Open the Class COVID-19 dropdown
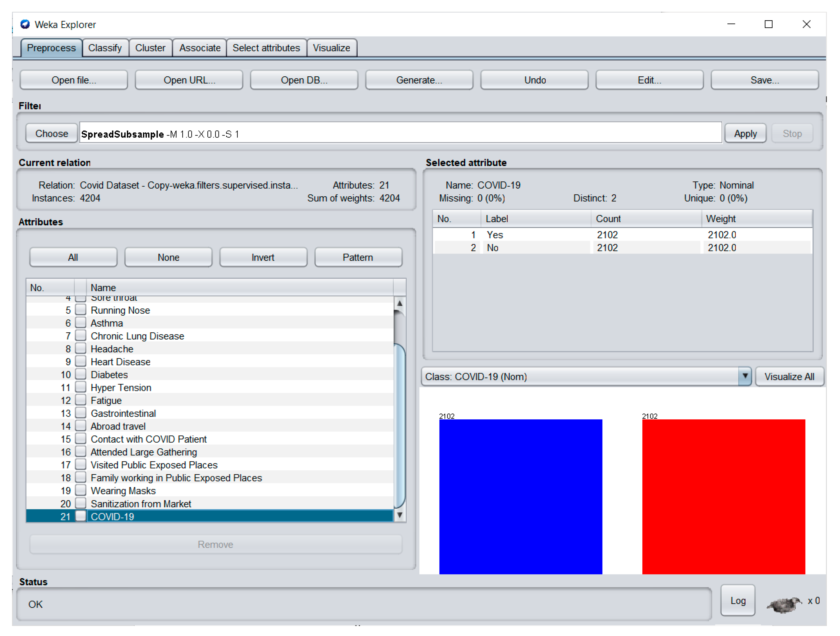840x636 pixels. tap(745, 376)
